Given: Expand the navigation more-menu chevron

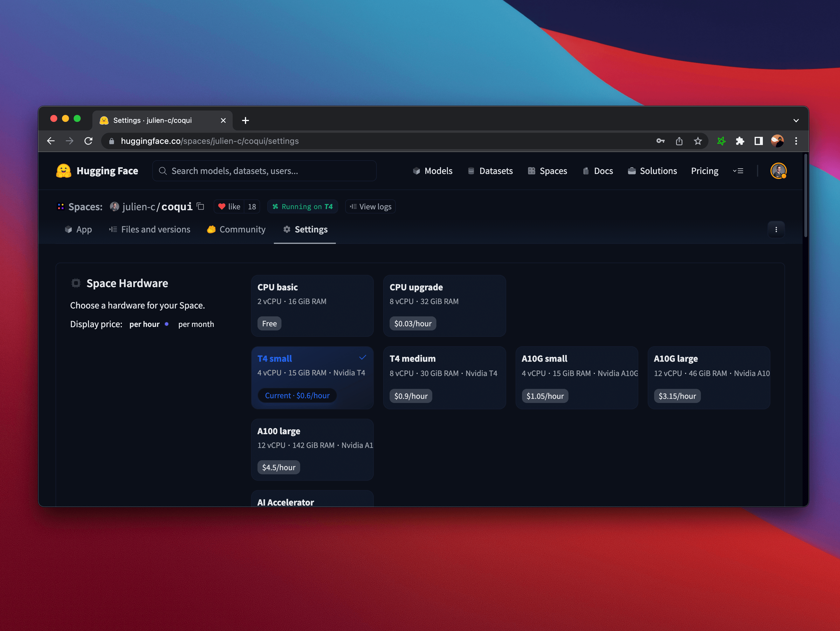Looking at the screenshot, I should coord(738,171).
